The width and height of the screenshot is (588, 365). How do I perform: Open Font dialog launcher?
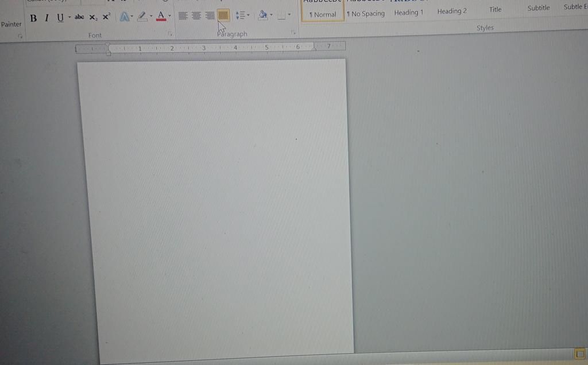pyautogui.click(x=170, y=34)
